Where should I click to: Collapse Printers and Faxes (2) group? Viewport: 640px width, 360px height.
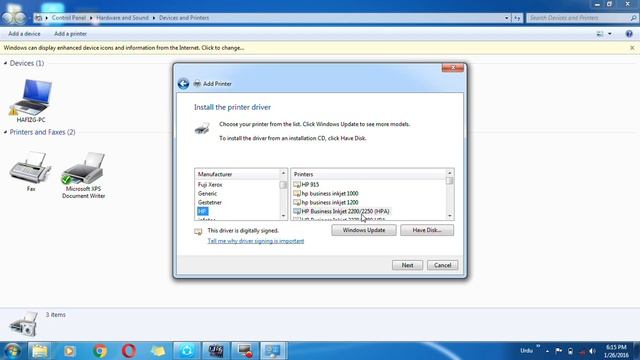point(5,132)
